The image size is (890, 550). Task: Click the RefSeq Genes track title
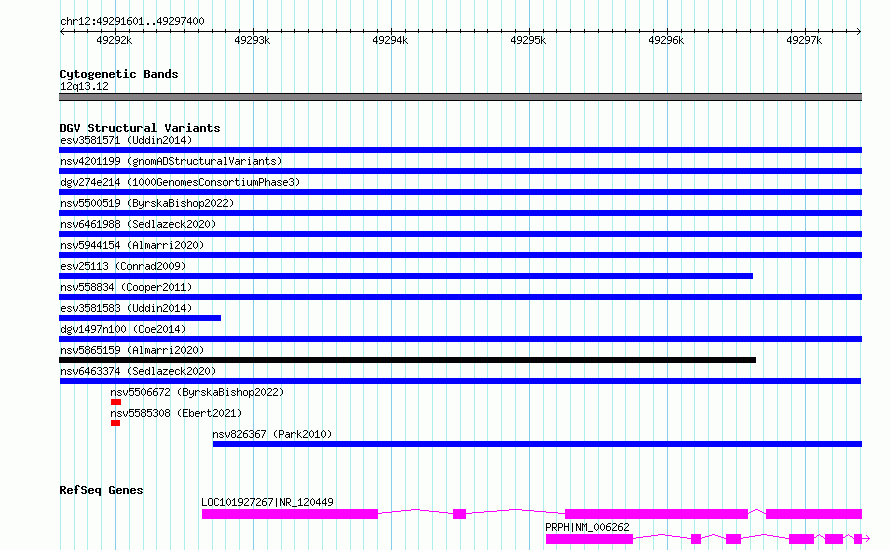point(101,490)
